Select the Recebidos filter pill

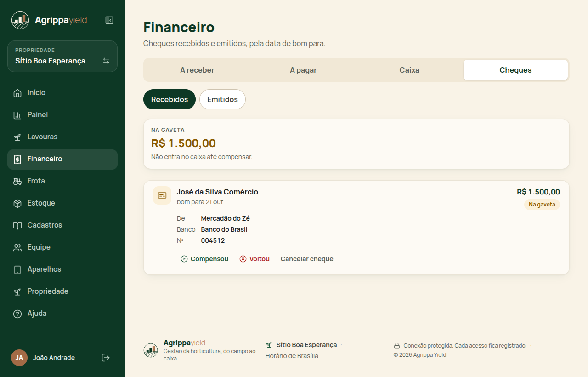coord(170,99)
